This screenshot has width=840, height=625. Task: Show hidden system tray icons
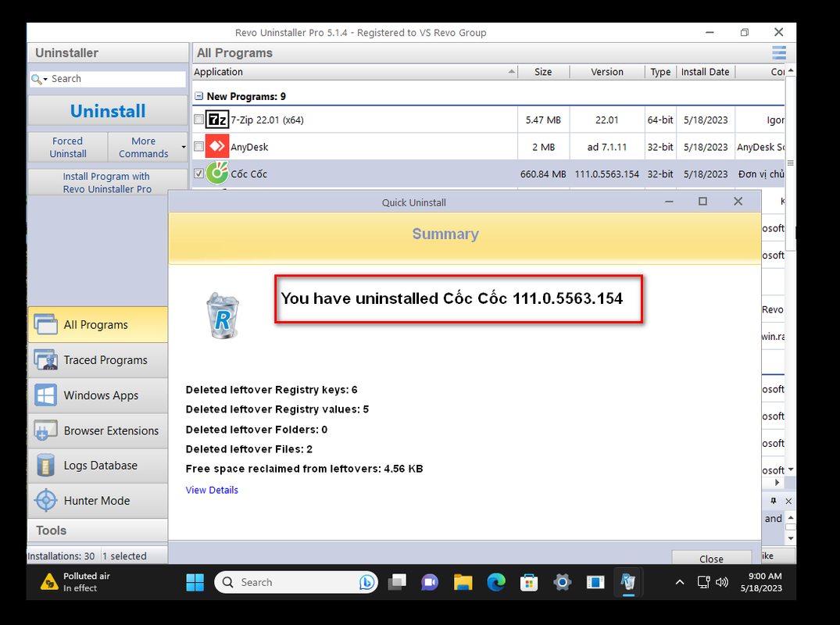coord(679,582)
